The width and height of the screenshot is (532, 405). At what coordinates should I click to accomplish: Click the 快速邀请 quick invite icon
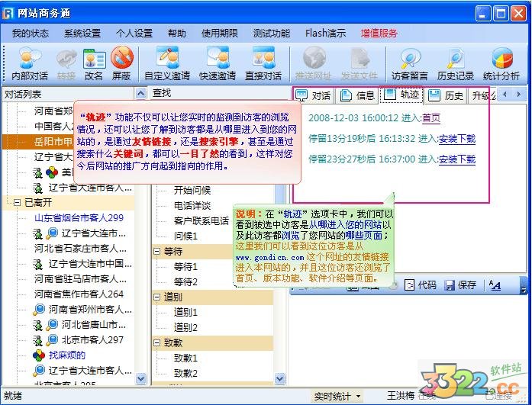[217, 64]
